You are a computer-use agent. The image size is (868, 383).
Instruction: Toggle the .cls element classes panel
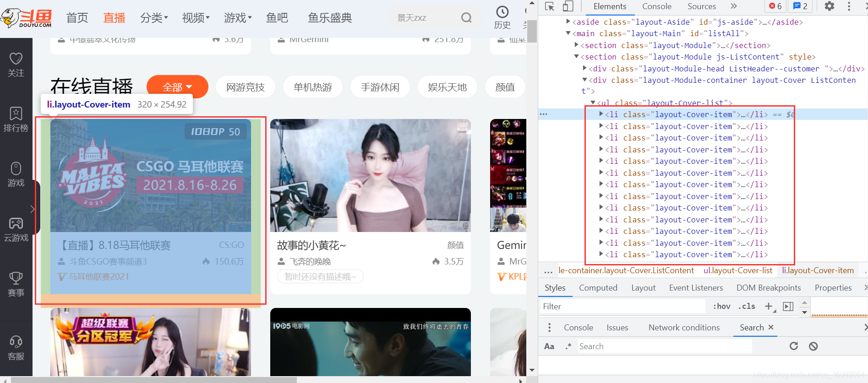pos(747,306)
